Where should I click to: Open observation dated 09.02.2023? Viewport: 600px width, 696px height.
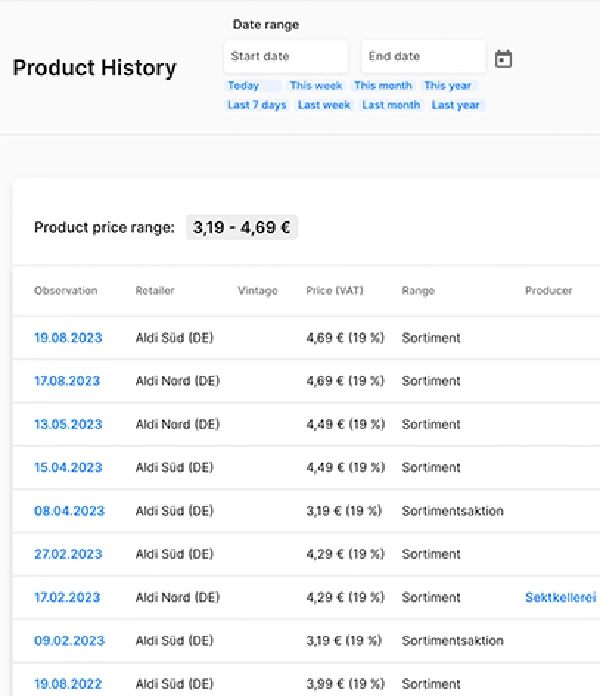(x=68, y=641)
